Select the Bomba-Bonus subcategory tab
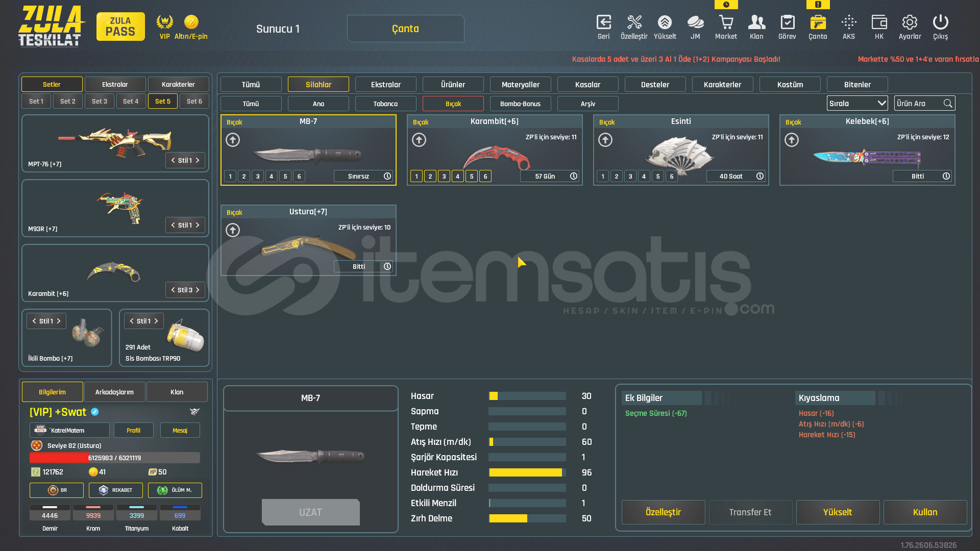 pos(520,104)
